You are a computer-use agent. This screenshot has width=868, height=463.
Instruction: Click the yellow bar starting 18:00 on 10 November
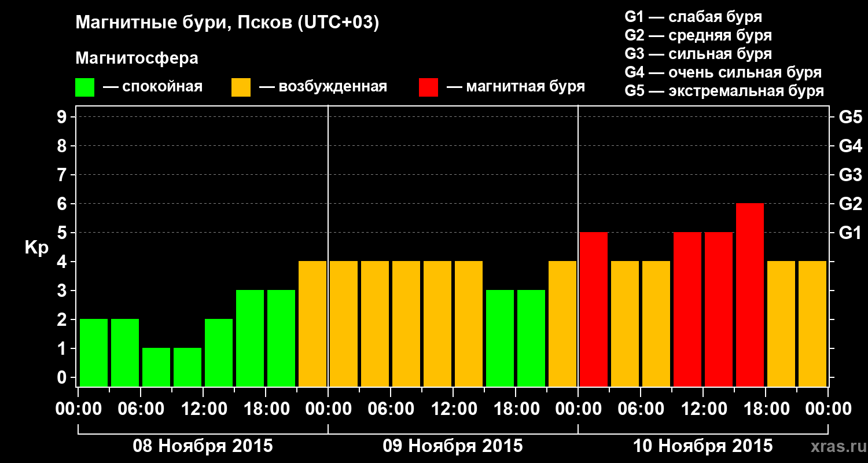pos(781,324)
